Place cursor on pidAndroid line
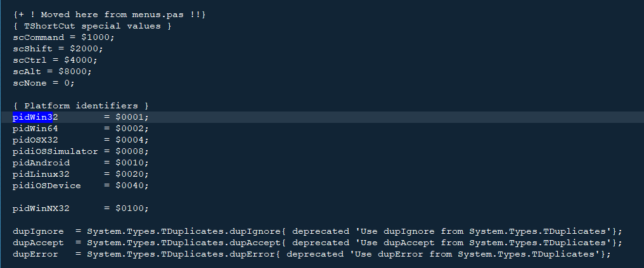This screenshot has height=268, width=644. coord(81,163)
